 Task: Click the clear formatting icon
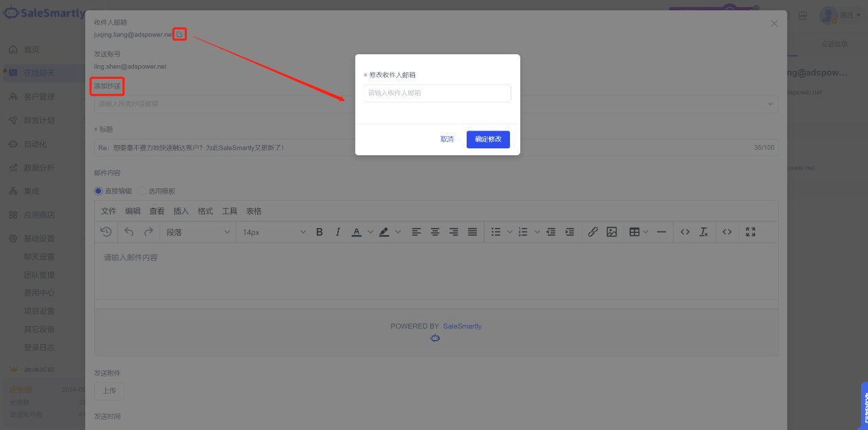(704, 232)
